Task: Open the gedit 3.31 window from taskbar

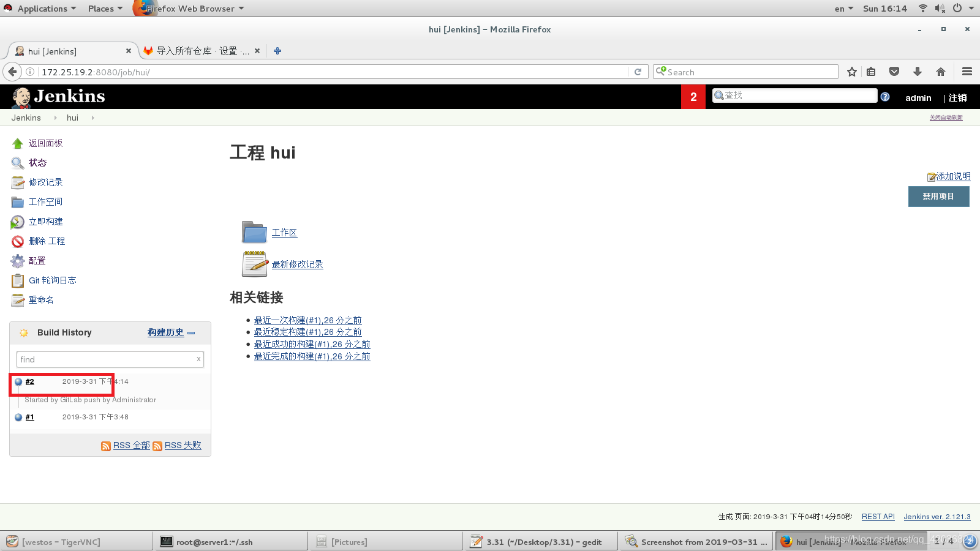Action: (x=540, y=542)
